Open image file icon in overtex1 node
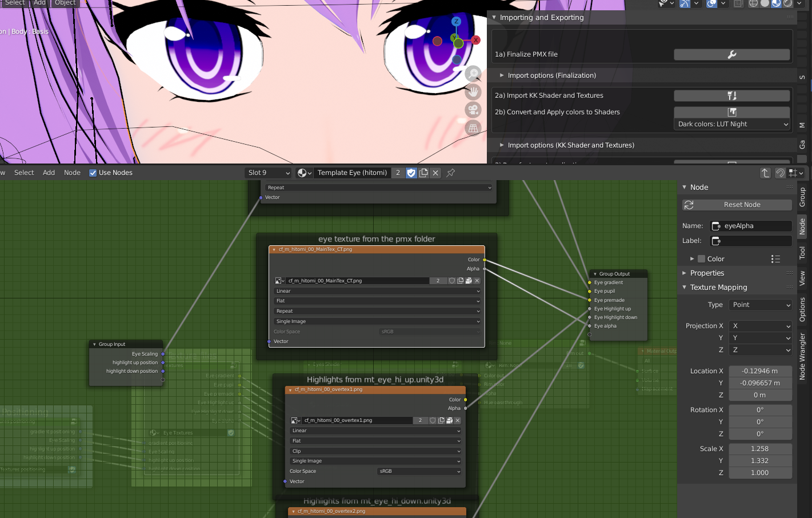The image size is (812, 518). click(449, 420)
